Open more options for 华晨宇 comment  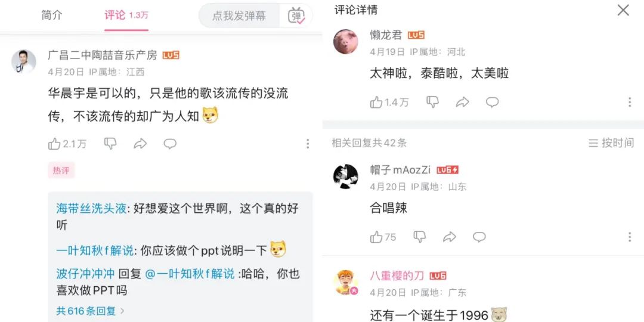308,144
